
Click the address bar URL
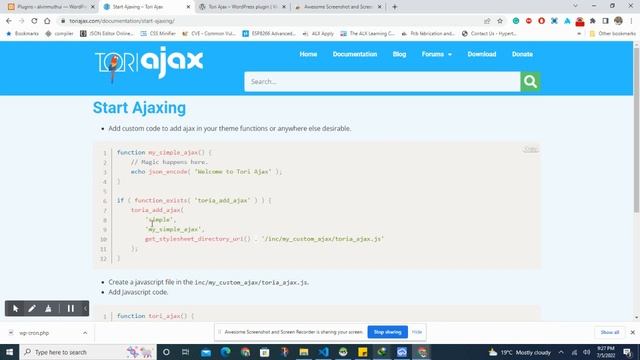[x=122, y=21]
